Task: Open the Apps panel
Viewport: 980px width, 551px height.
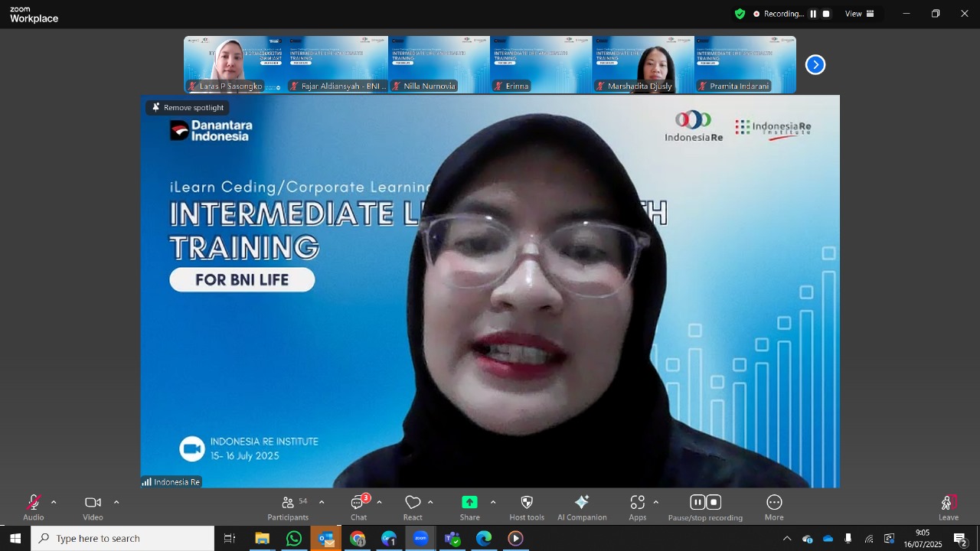Action: click(638, 507)
